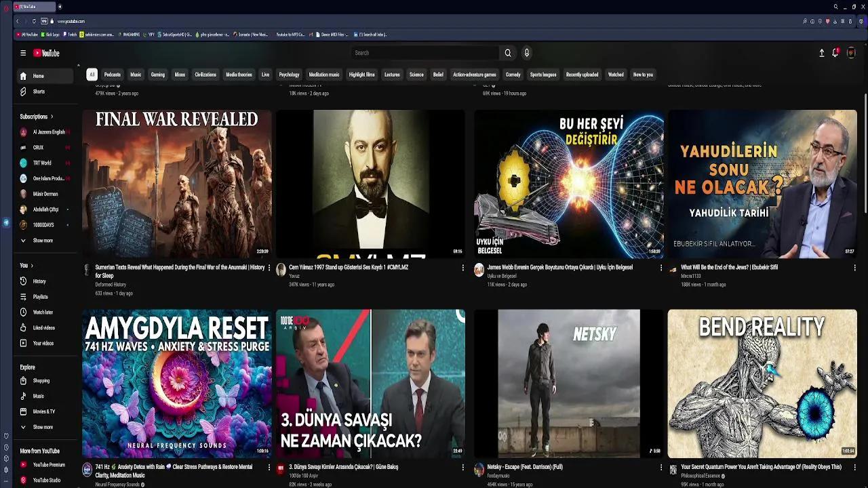Play the NETSKY Escape thumbnail
This screenshot has width=868, height=488.
[x=569, y=384]
